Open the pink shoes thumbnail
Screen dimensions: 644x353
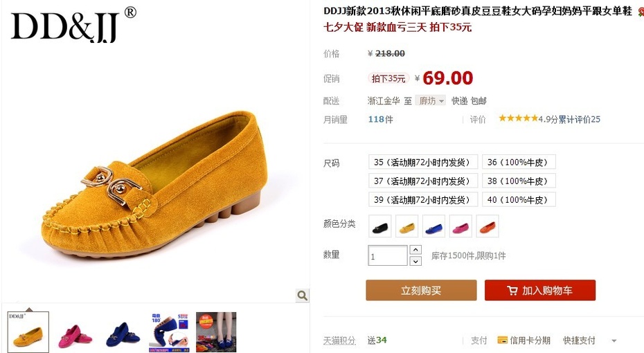(x=75, y=332)
